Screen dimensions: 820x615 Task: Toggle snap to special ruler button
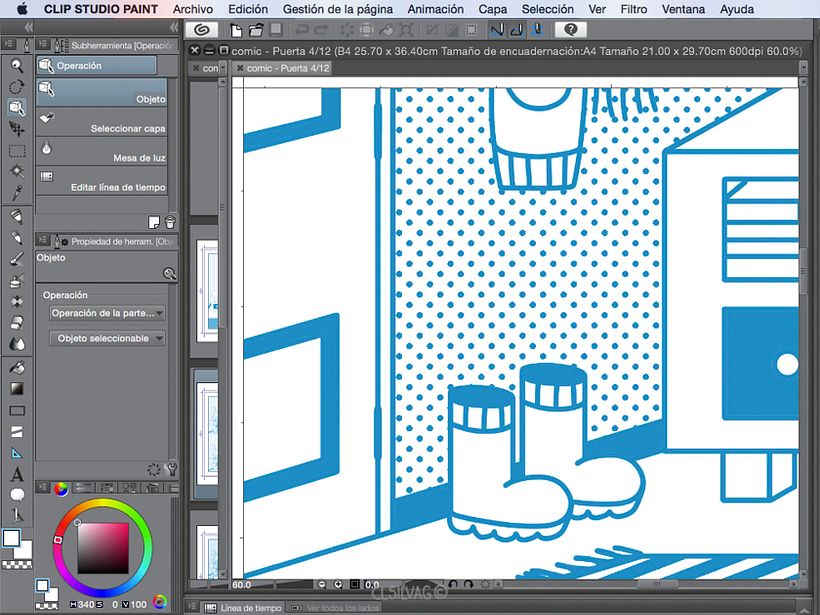pos(517,30)
